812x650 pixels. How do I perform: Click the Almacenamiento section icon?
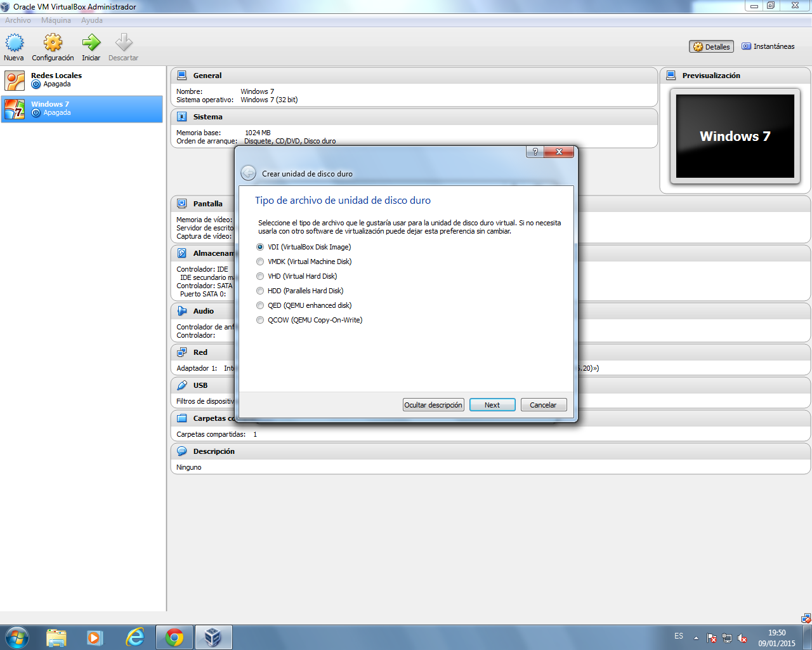[x=182, y=253]
